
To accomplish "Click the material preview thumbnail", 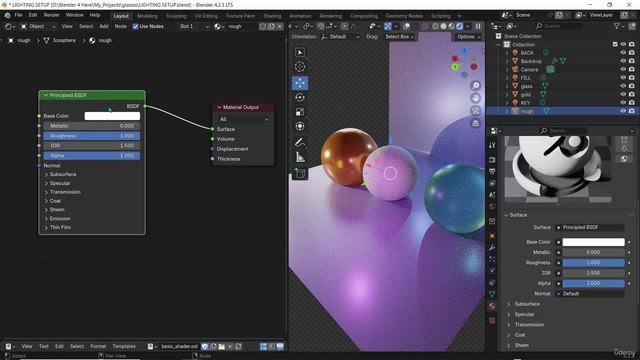I will point(558,169).
